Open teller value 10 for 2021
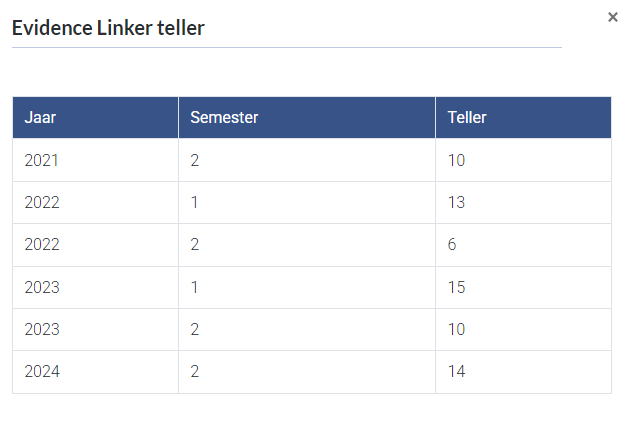The height and width of the screenshot is (436, 628). point(457,160)
